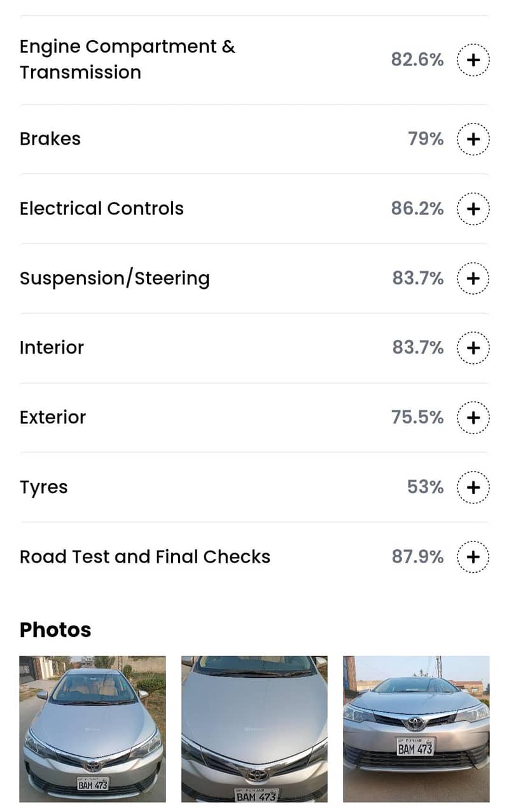Viewport: 509px width, 812px height.
Task: Click the Suspension/Steering label text
Action: 115,279
